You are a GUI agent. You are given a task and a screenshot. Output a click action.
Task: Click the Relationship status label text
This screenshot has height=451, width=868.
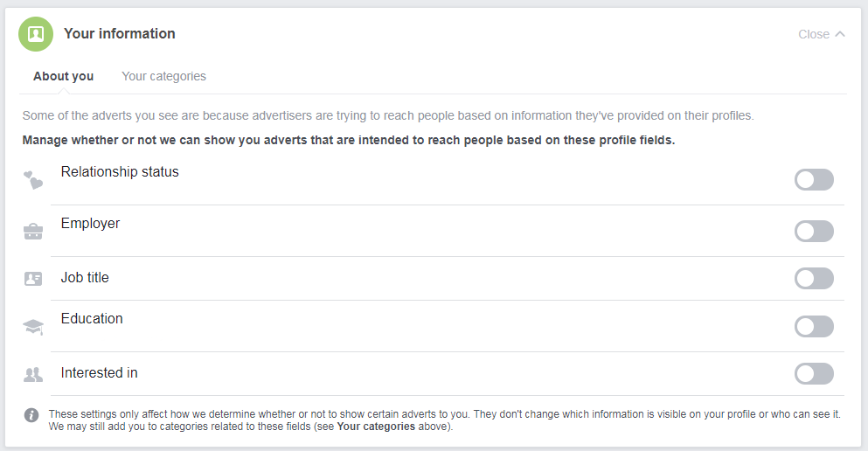(x=120, y=172)
